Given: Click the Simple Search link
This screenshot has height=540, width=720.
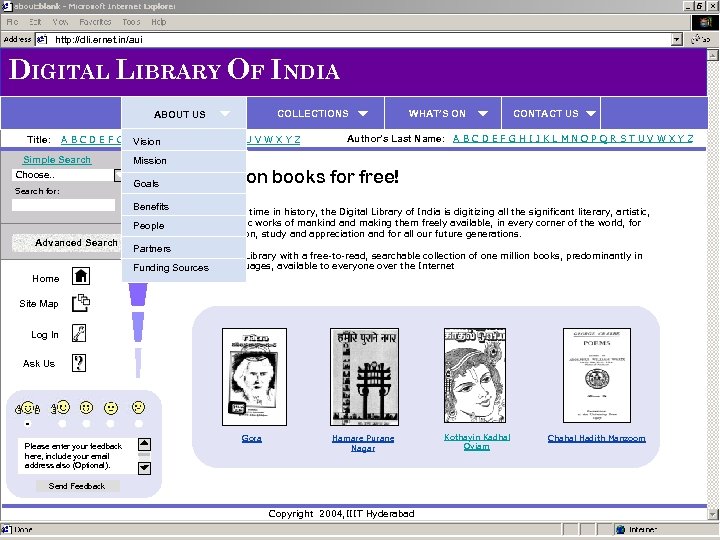Looking at the screenshot, I should tap(57, 159).
